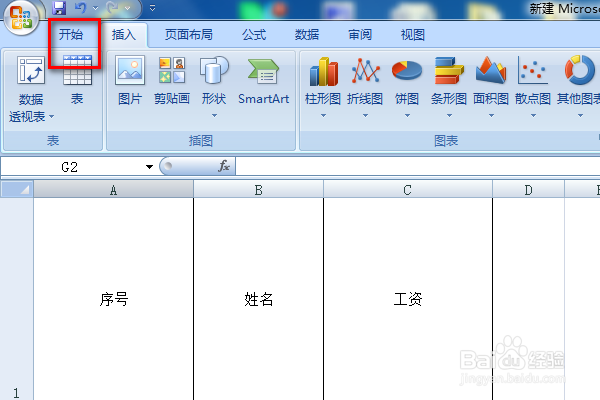Insert a 面积图 area chart
Viewport: 600px width, 400px height.
491,71
